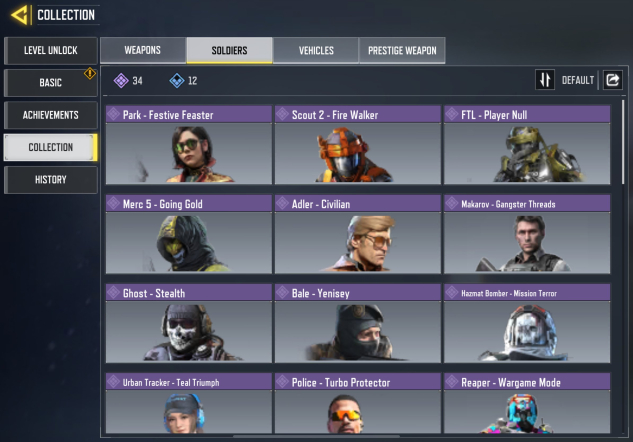Open the History section
The image size is (633, 442).
point(50,180)
